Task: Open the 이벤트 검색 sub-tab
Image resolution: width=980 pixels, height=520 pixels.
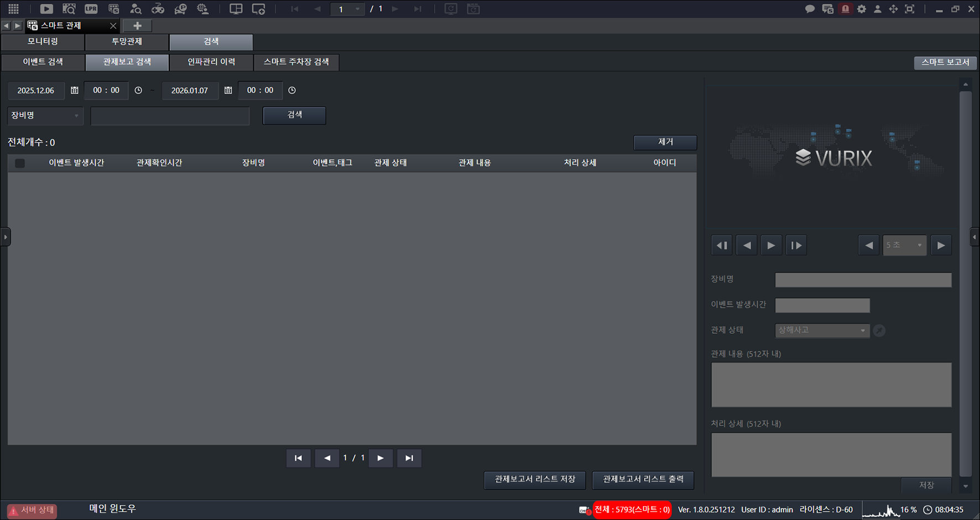Action: (43, 62)
